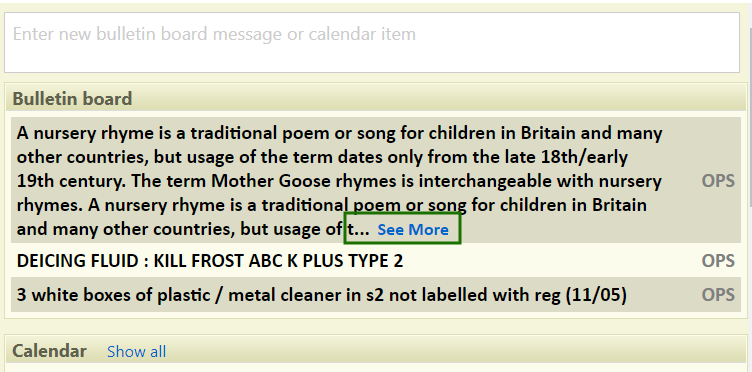Click the truncated 't...' ellipsis text
This screenshot has width=752, height=372.
[358, 229]
